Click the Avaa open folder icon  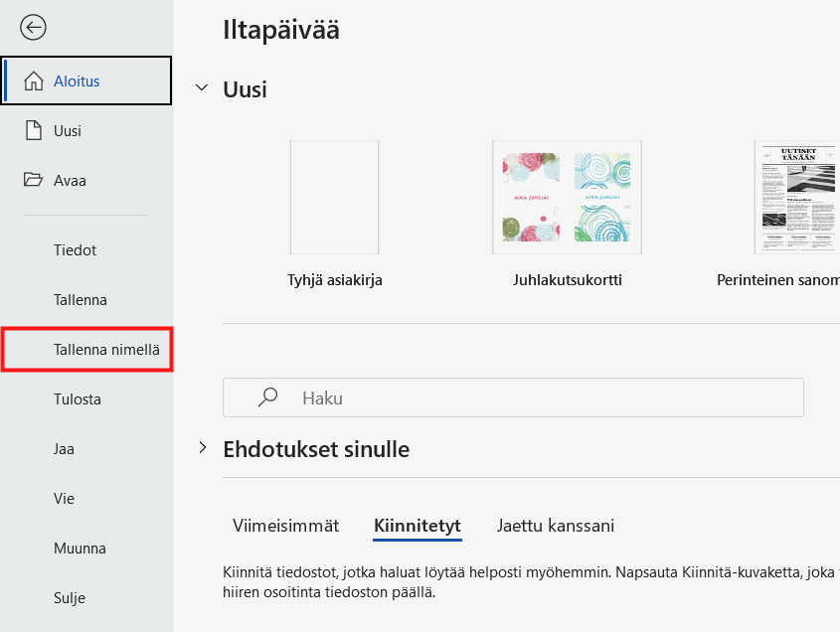click(x=33, y=180)
